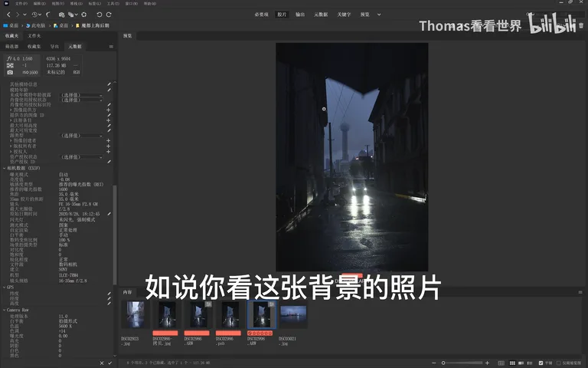Switch to 必要项 workspace
The height and width of the screenshot is (368, 588).
click(x=261, y=15)
